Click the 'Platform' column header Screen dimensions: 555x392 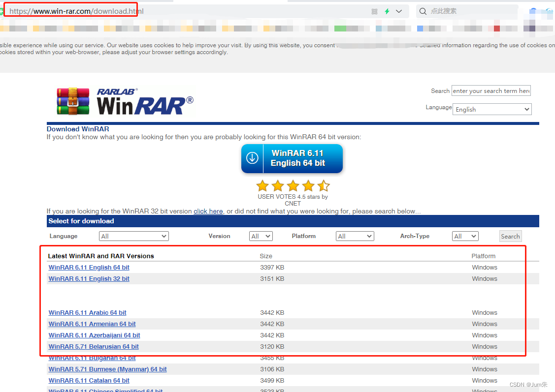pyautogui.click(x=484, y=256)
